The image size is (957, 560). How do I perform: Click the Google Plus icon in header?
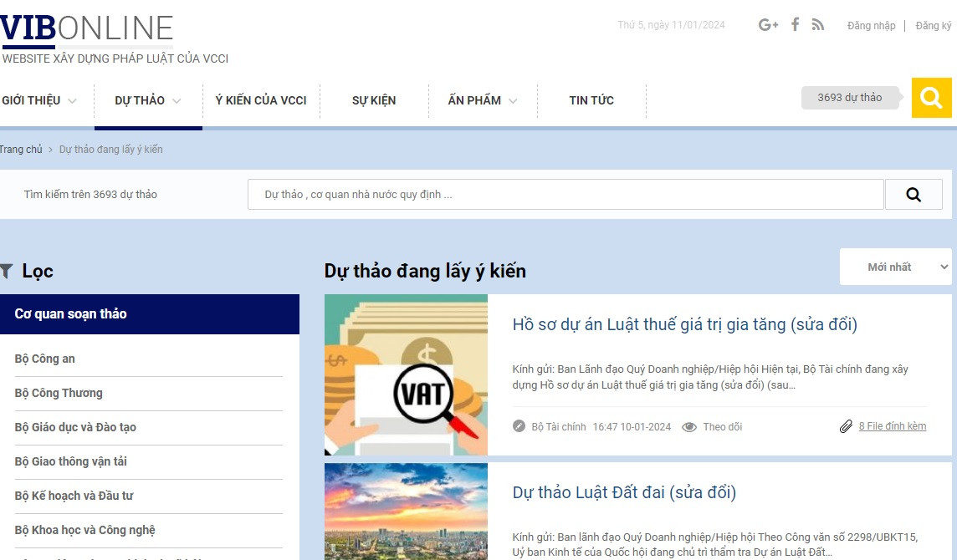click(x=768, y=25)
